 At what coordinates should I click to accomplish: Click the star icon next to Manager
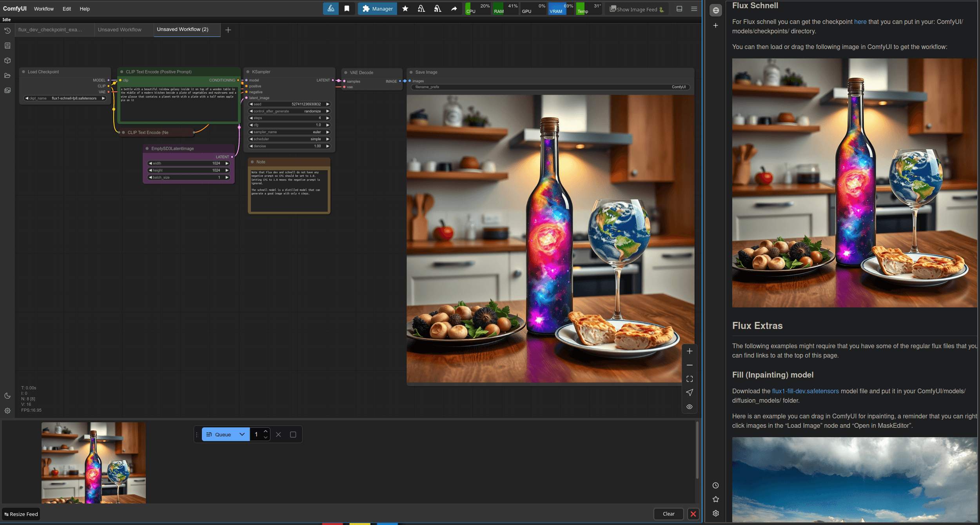[x=405, y=9]
